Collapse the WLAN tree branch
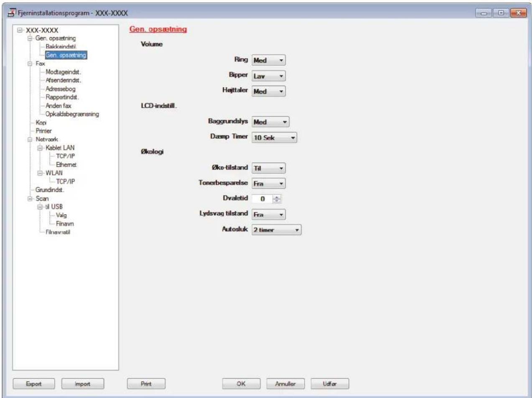Image resolution: width=532 pixels, height=398 pixels. (x=40, y=173)
